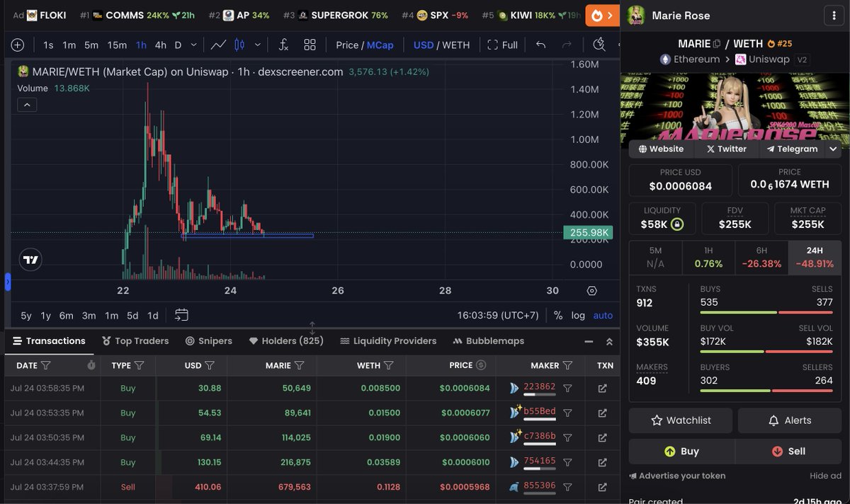The width and height of the screenshot is (850, 504).
Task: Filter transactions by MARIE amount
Action: point(300,365)
